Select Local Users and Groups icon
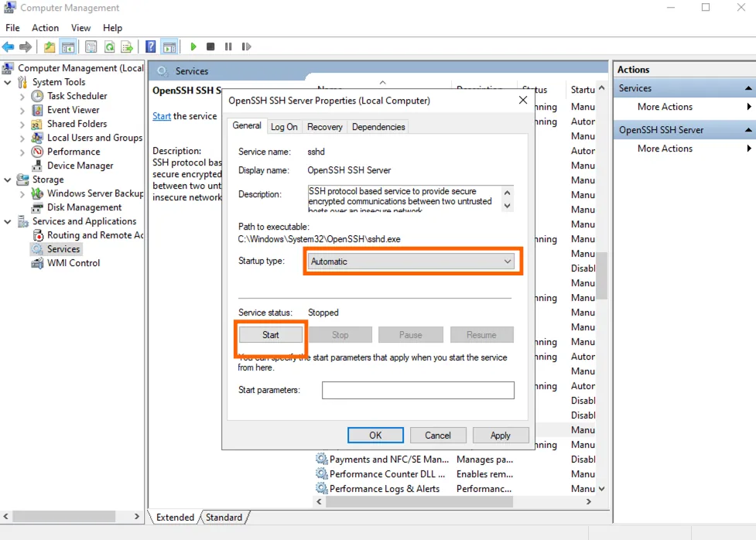The image size is (756, 540). (x=37, y=138)
